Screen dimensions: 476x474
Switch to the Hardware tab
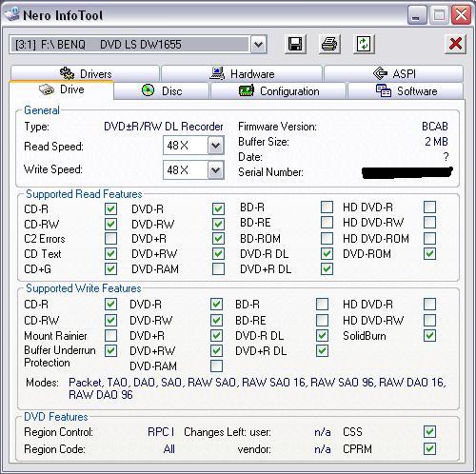242,73
